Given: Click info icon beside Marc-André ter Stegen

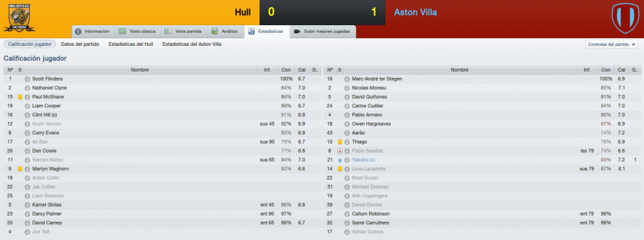Looking at the screenshot, I should (347, 79).
